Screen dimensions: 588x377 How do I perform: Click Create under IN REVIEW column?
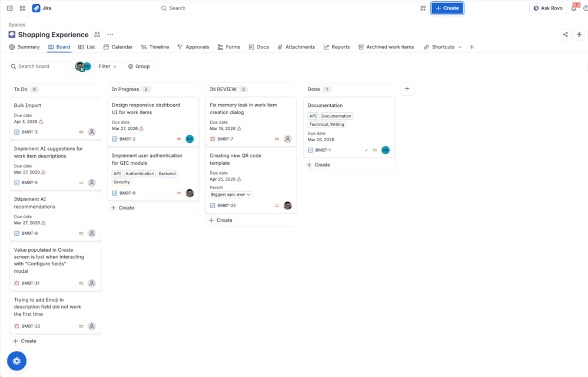tap(221, 221)
